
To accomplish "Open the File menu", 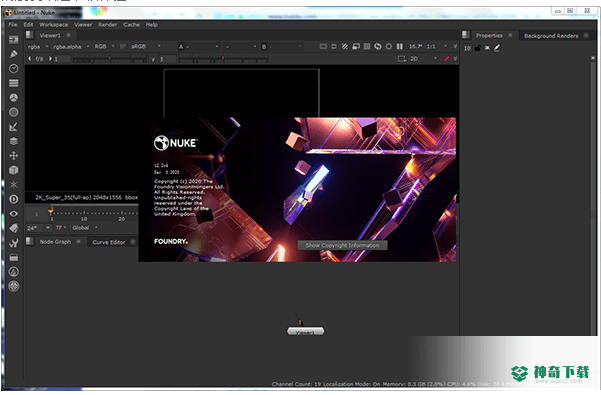I will pyautogui.click(x=13, y=25).
